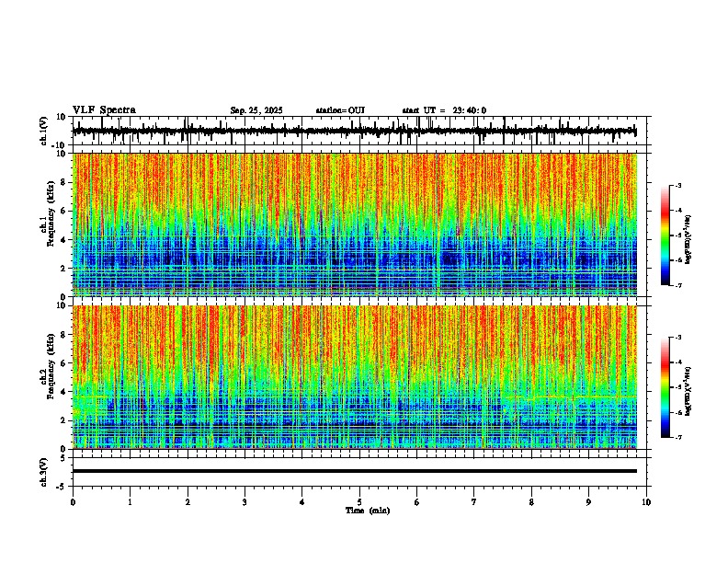Click time axis tick label "7"
Viewport: 728px width, 563px height.
(x=474, y=502)
